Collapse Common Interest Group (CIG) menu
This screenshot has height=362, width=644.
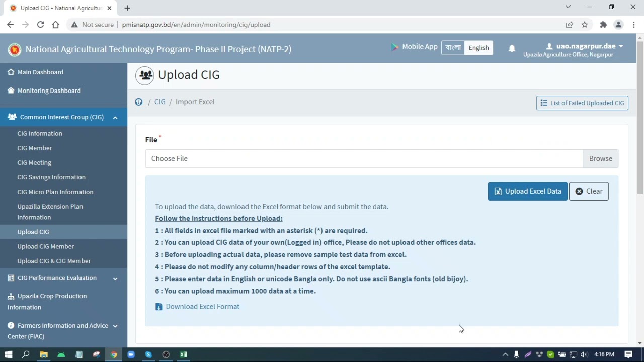pyautogui.click(x=63, y=117)
